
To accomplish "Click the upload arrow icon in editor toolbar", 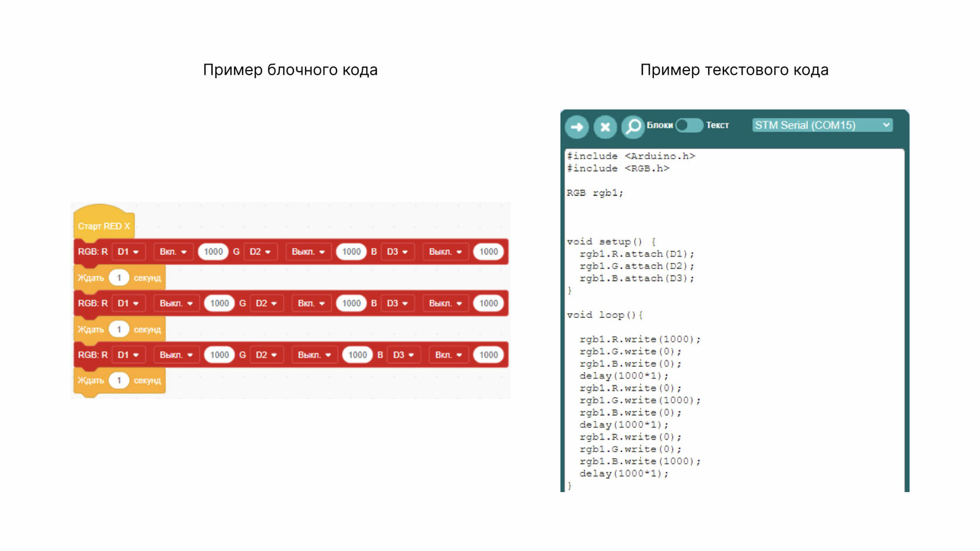I will point(577,127).
